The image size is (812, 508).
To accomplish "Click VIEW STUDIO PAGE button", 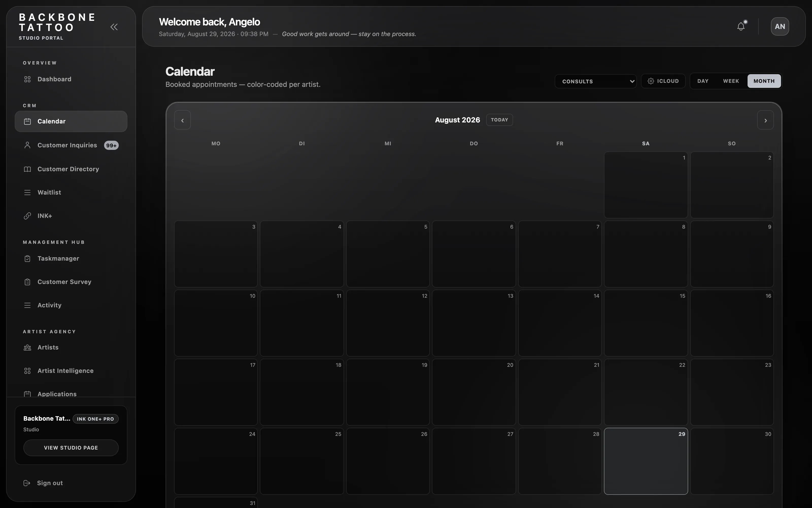I will [71, 448].
